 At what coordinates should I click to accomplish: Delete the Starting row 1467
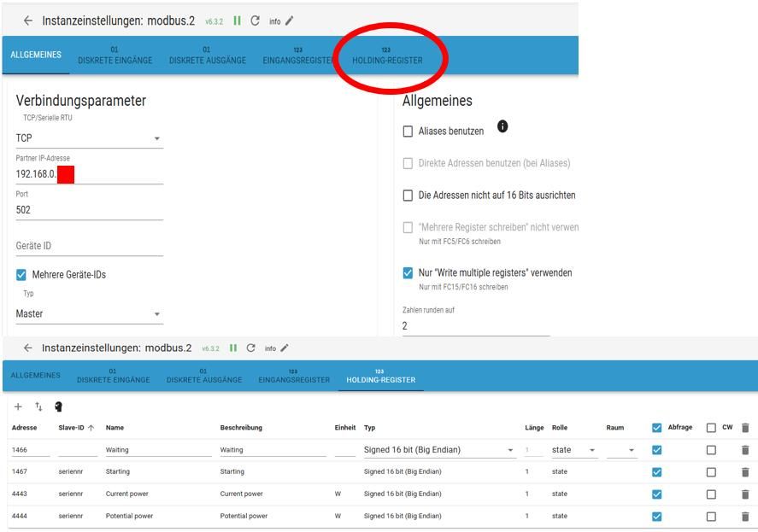click(745, 472)
